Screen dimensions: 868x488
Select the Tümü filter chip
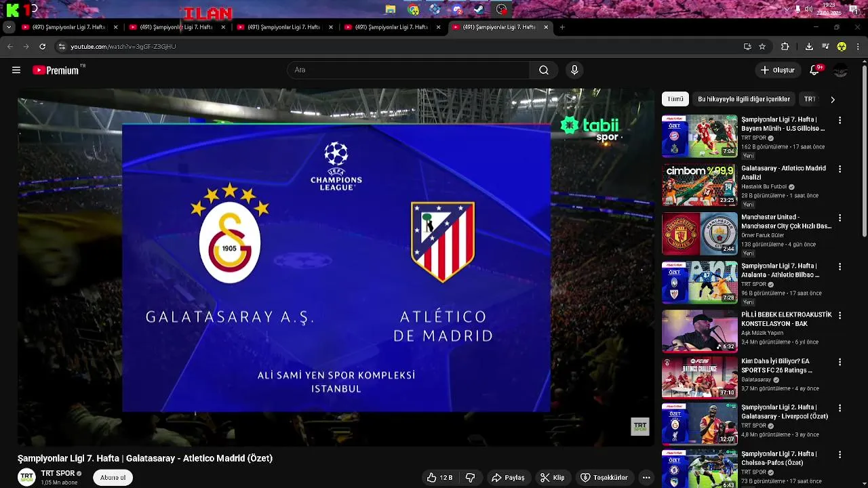[x=675, y=99]
